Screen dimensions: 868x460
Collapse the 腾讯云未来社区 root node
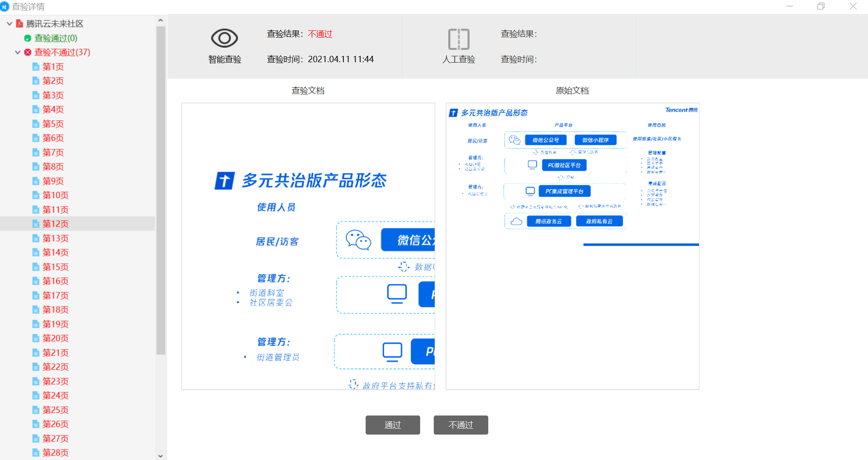[x=9, y=24]
